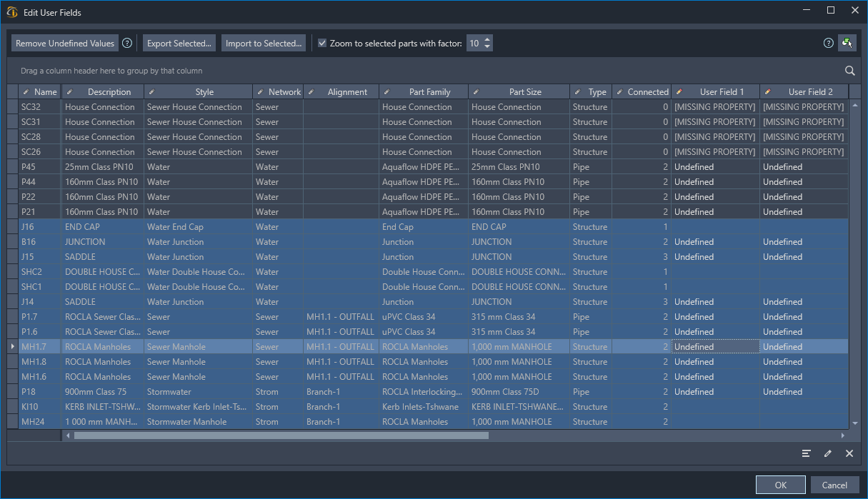The height and width of the screenshot is (499, 868).
Task: Click 'ROCLA Interlocking...' part family cell
Action: pos(424,392)
